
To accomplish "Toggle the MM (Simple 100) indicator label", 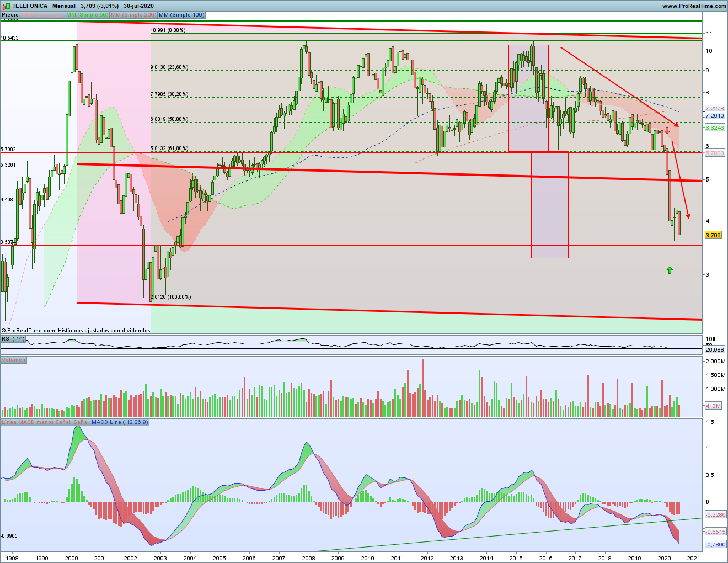I will [181, 15].
